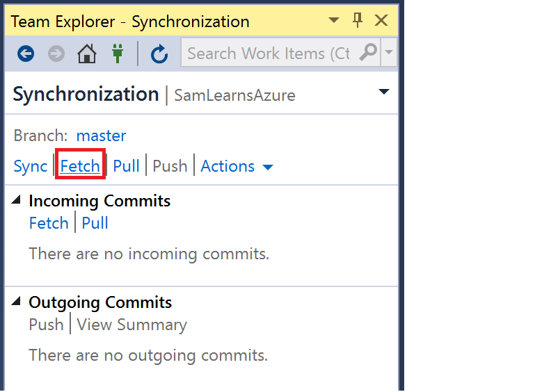Click Pull under Incoming Commits
Image resolution: width=535 pixels, height=392 pixels.
pyautogui.click(x=95, y=223)
